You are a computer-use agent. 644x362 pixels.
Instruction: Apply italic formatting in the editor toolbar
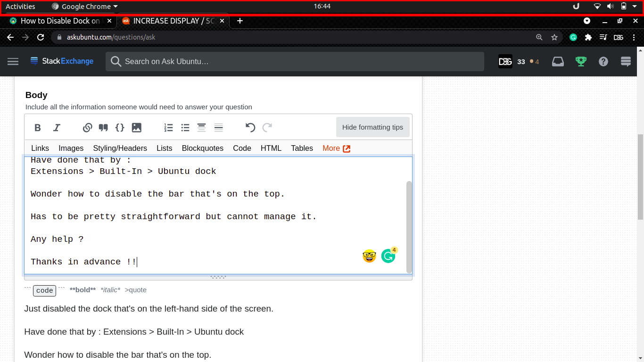57,127
